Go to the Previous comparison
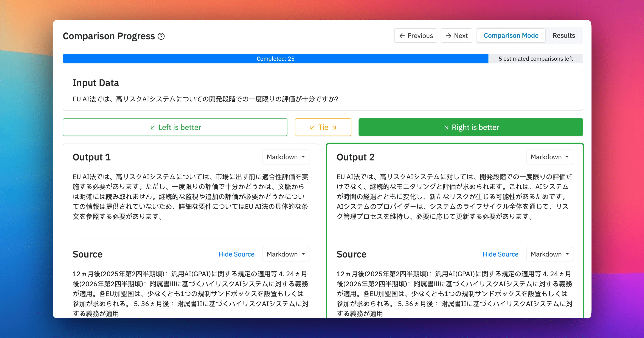The height and width of the screenshot is (338, 644). pos(415,35)
